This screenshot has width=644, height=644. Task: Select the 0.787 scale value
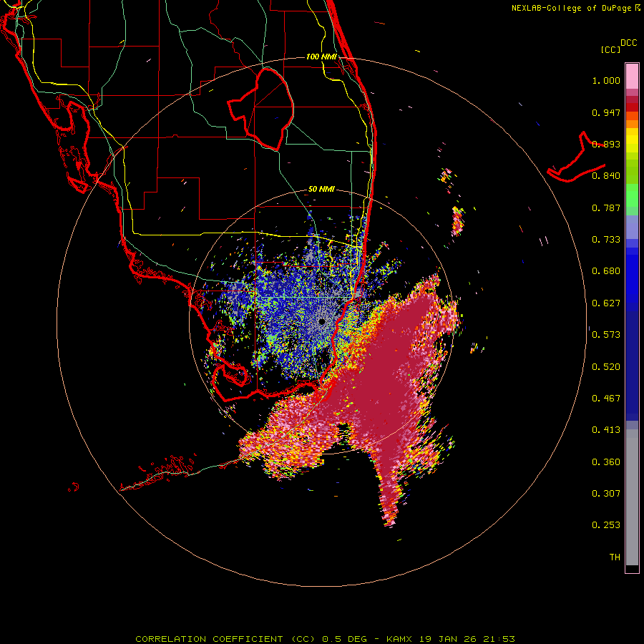(x=606, y=208)
